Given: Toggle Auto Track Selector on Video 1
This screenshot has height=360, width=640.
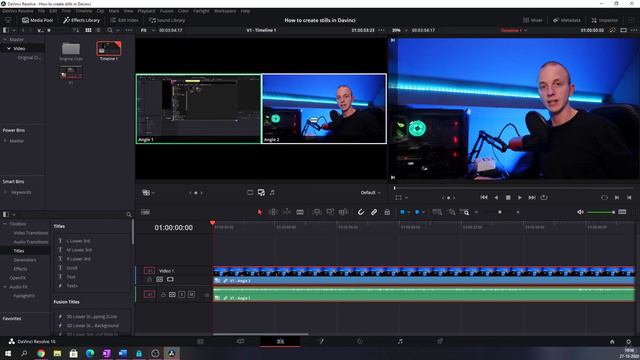Looking at the screenshot, I should click(159, 280).
